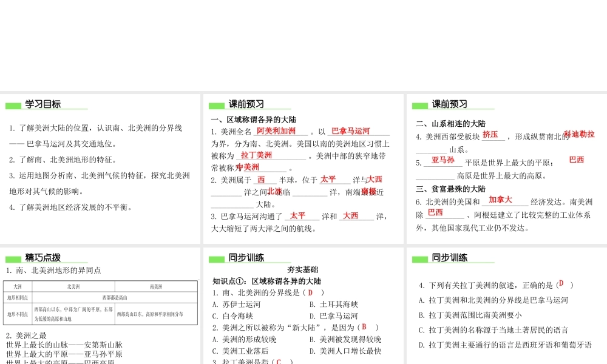The width and height of the screenshot is (607, 364).
Task: Click heading 三、贫富悬殊的大陆
Action: (x=450, y=189)
